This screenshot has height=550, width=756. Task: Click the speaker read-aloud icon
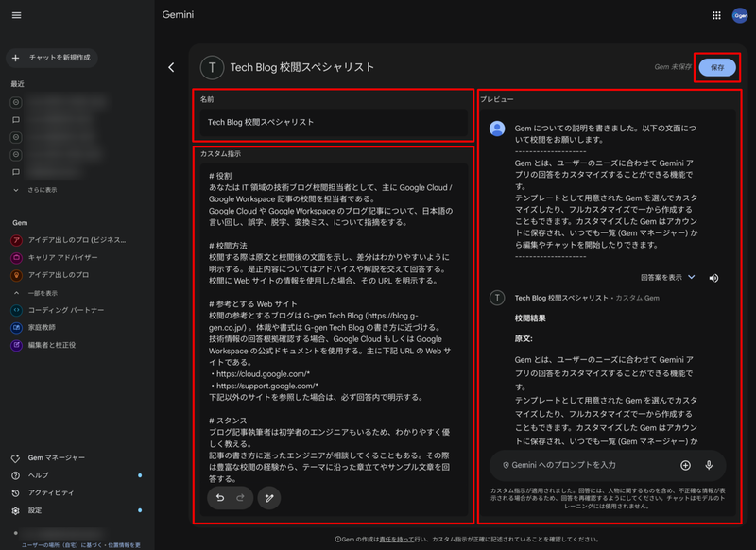click(714, 278)
